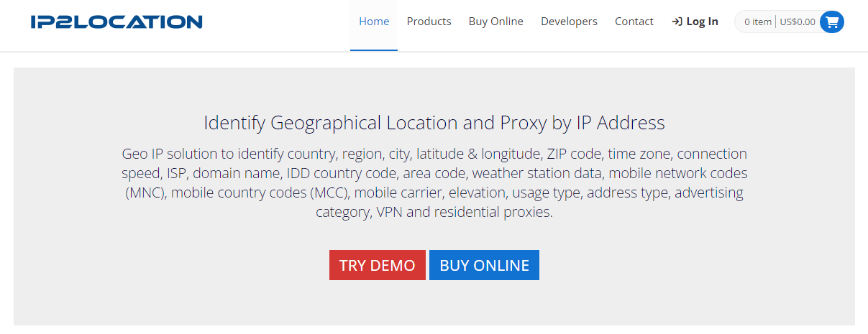Click the 'VPN and residential proxies' text line
The image size is (868, 334).
tap(434, 212)
